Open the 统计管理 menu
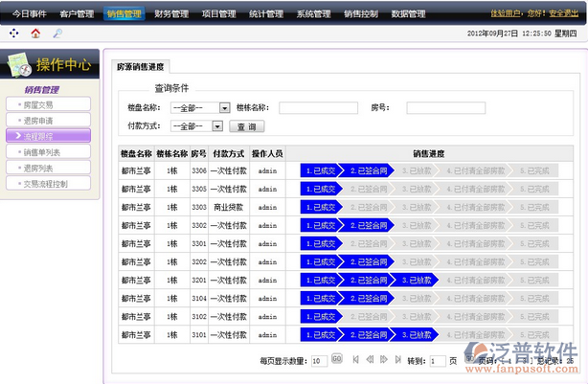 (265, 14)
